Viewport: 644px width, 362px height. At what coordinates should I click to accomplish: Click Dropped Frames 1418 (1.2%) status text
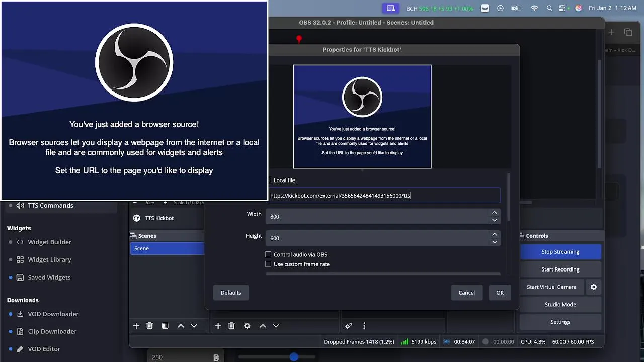[x=359, y=342]
